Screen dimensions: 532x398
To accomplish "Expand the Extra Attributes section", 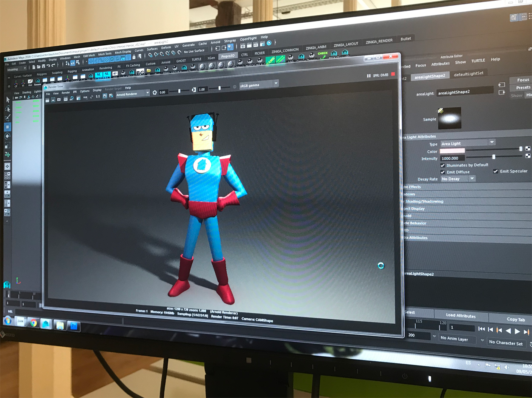I will click(x=467, y=238).
